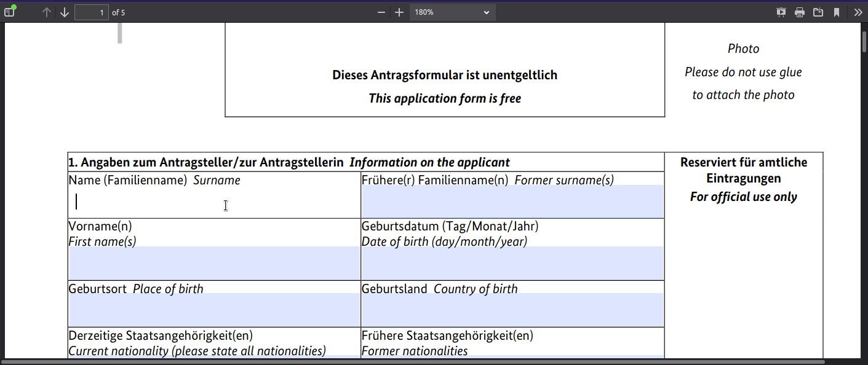Select the Country of birth field
This screenshot has height=365, width=868.
point(512,310)
